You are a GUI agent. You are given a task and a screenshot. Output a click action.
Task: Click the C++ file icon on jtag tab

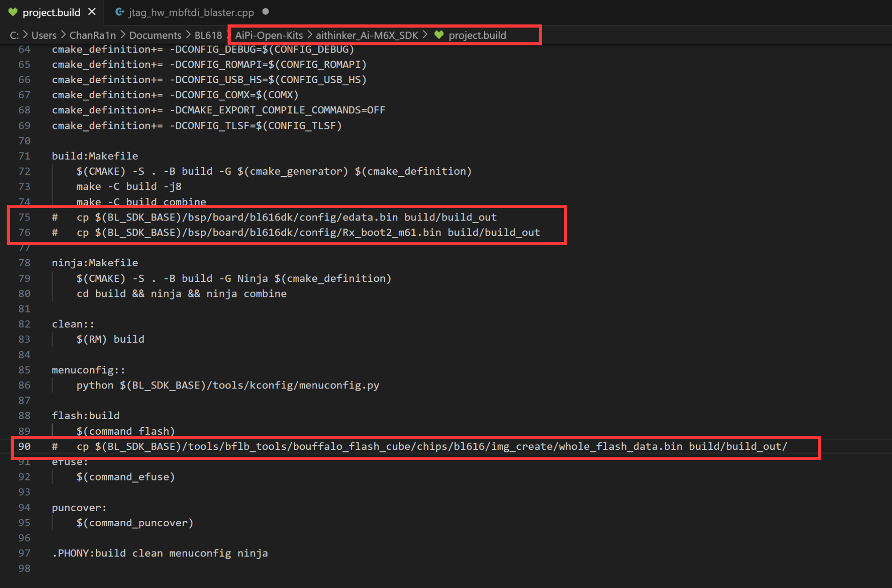119,12
